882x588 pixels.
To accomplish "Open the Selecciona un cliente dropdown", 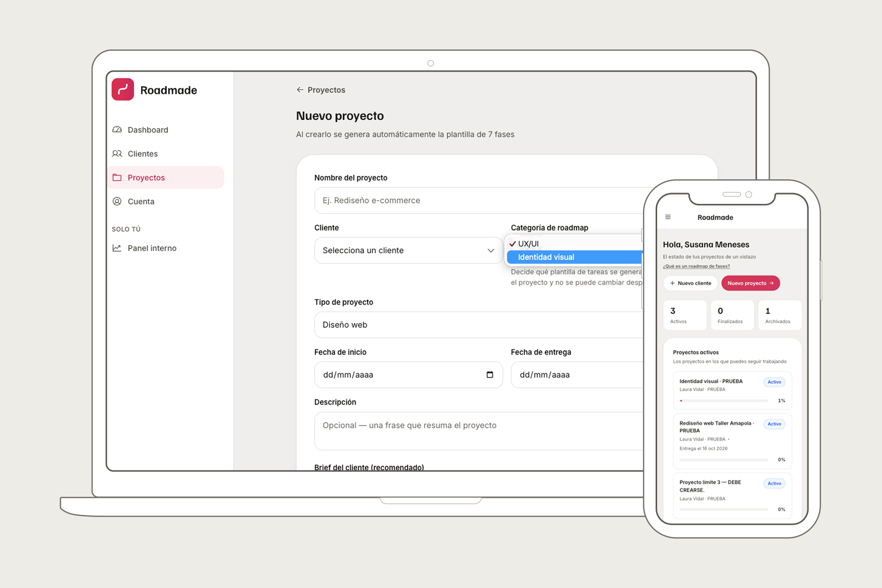I will (x=409, y=250).
